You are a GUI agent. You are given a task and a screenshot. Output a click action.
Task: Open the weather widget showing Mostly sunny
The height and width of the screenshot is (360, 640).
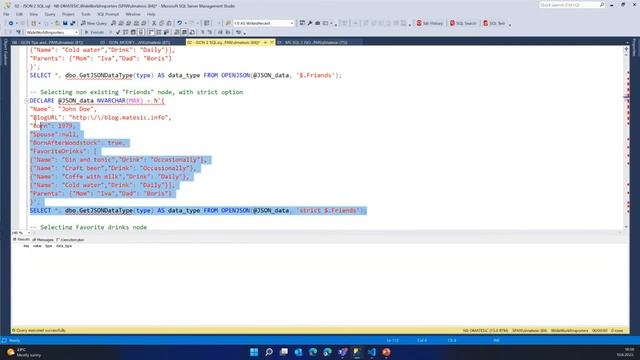click(24, 352)
